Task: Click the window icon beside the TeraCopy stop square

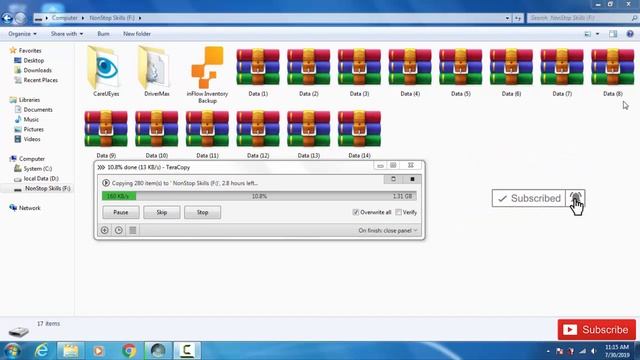Action: click(x=393, y=179)
